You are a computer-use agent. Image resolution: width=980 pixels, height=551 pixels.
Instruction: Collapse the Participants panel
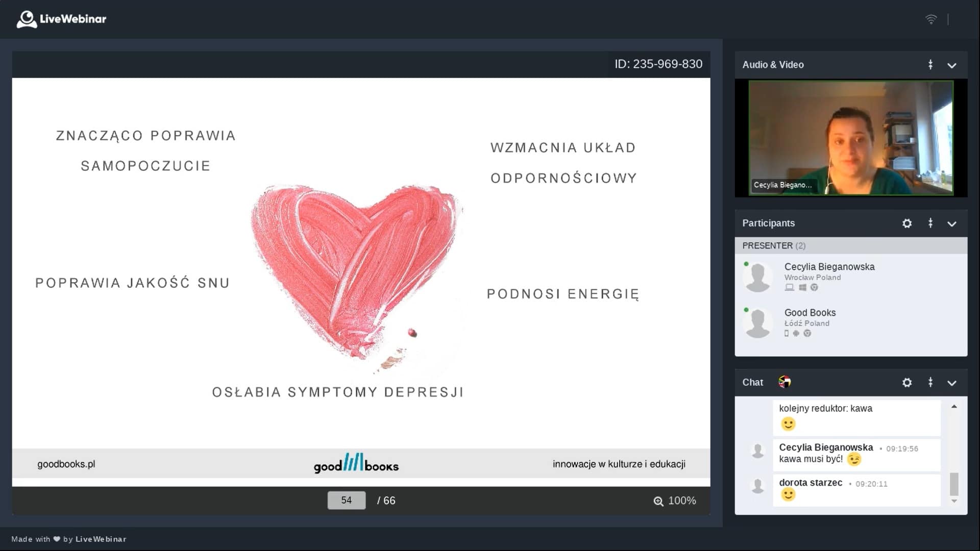[x=952, y=224]
